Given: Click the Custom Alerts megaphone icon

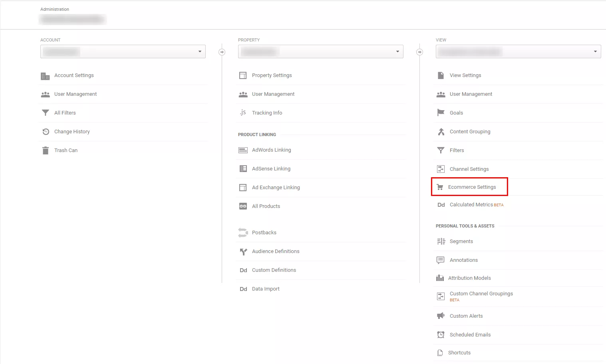Looking at the screenshot, I should coord(441,316).
